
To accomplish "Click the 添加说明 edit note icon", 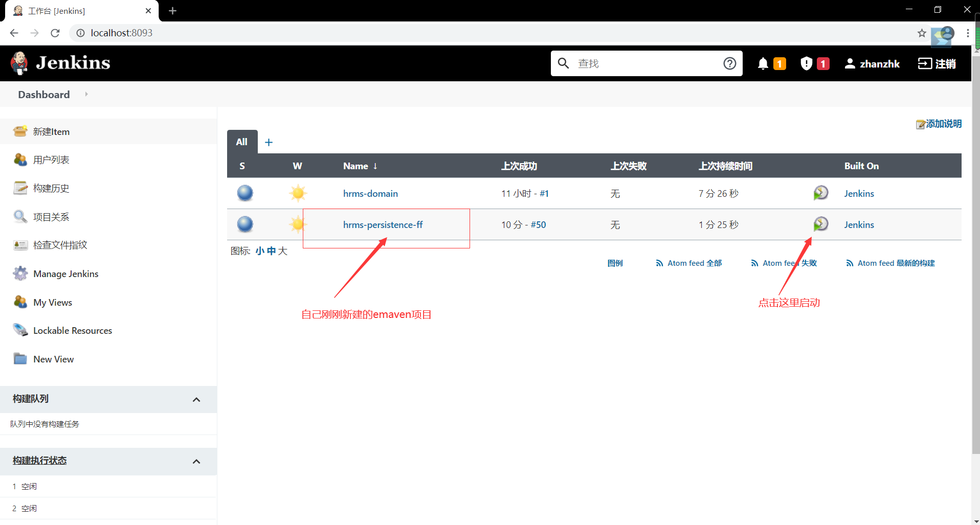I will tap(921, 124).
